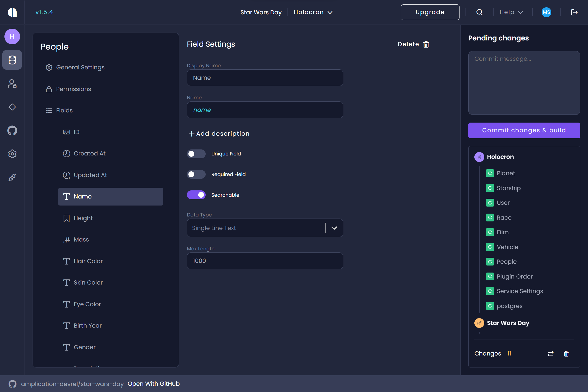Click the green C badge beside Starship
Screen dimensions: 588x392
(490, 188)
